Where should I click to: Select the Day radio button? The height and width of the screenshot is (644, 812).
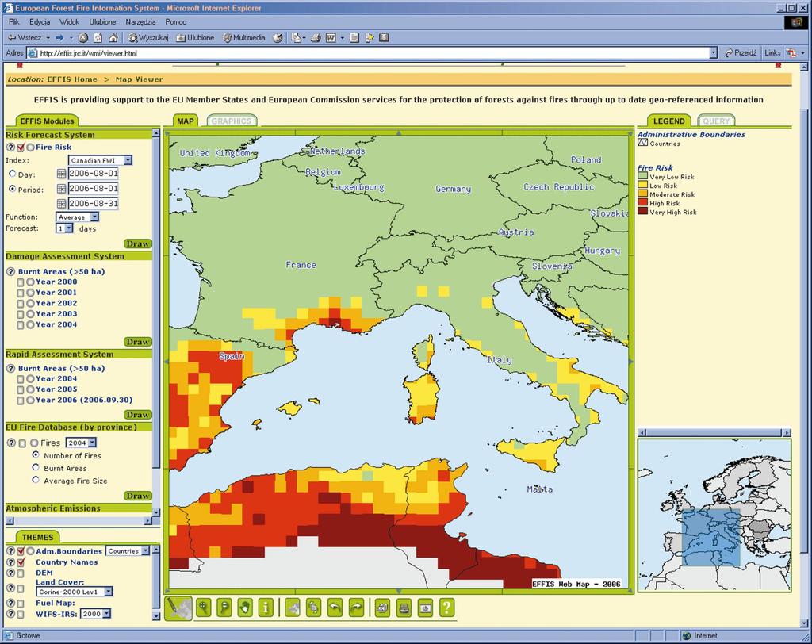[13, 174]
